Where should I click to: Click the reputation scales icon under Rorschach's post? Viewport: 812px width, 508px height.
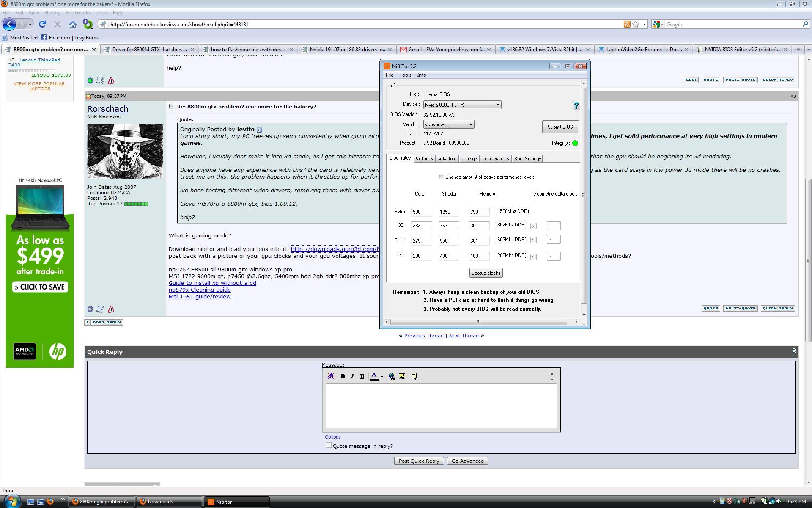(100, 309)
